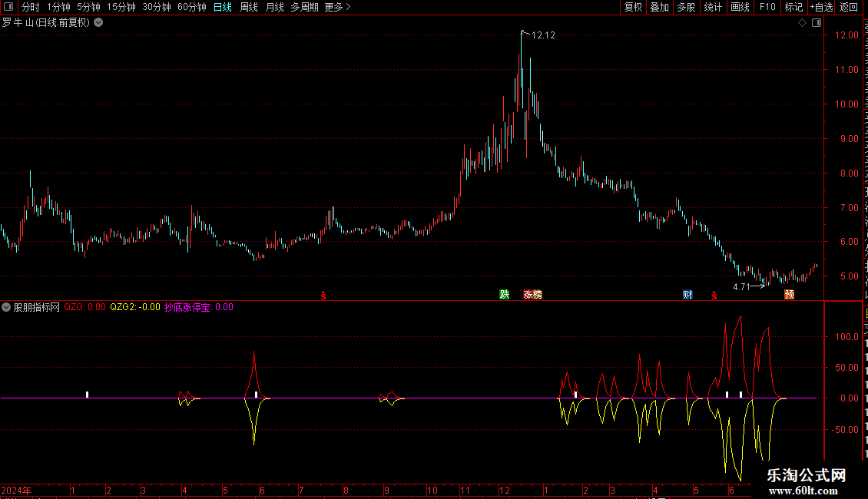Switch to 月线 monthly chart

click(x=274, y=7)
